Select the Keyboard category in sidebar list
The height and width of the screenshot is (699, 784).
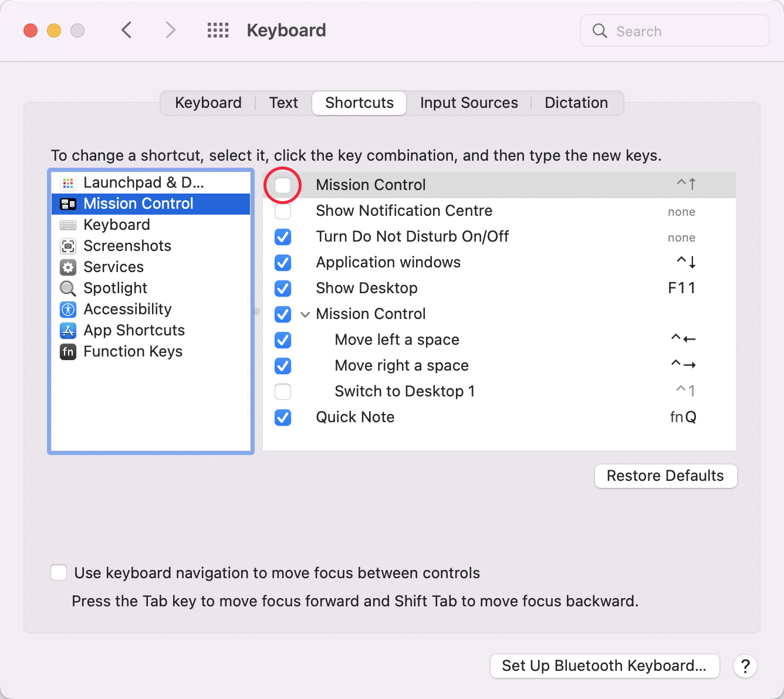tap(117, 225)
